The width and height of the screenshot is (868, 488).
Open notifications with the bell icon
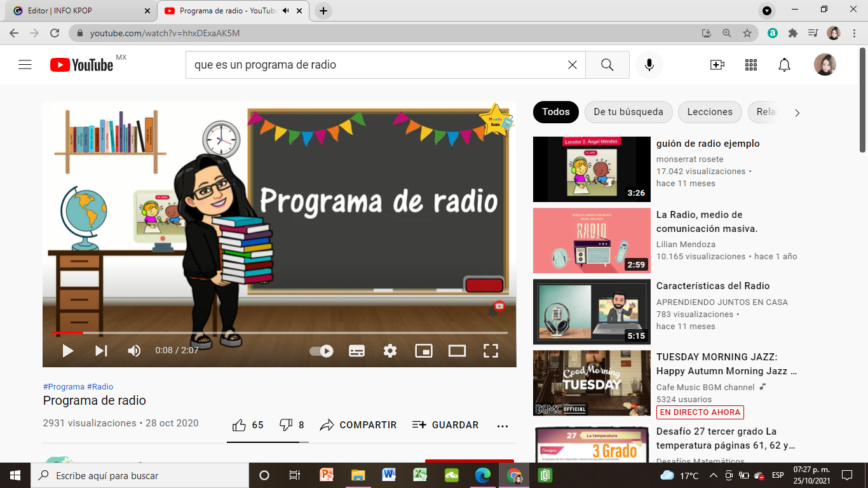(x=784, y=65)
